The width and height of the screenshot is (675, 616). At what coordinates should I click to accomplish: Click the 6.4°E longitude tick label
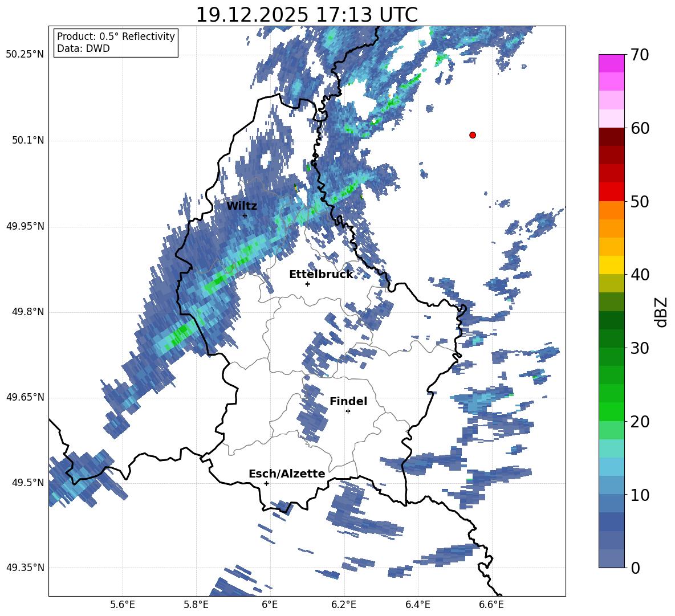[417, 605]
